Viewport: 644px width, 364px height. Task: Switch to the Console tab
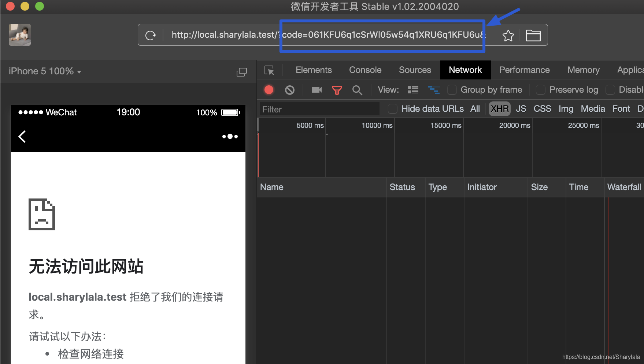[x=365, y=70]
